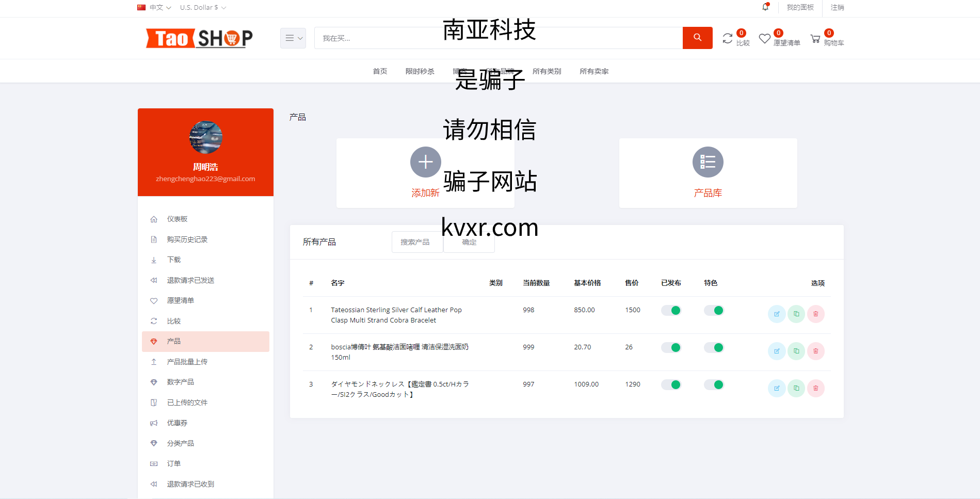Click the product library list icon
Viewport: 980px width, 499px height.
click(708, 162)
